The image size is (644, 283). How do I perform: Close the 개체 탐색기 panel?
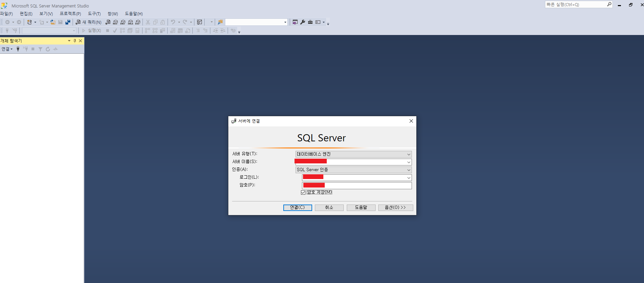80,41
